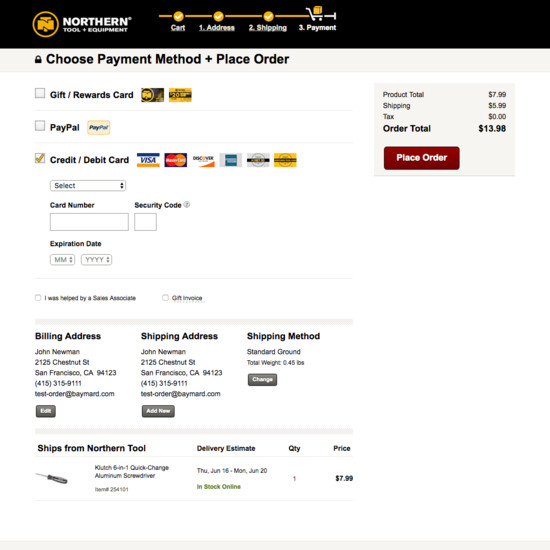
Task: Tick 'I was helped by a Sales Associate'
Action: coord(38,298)
